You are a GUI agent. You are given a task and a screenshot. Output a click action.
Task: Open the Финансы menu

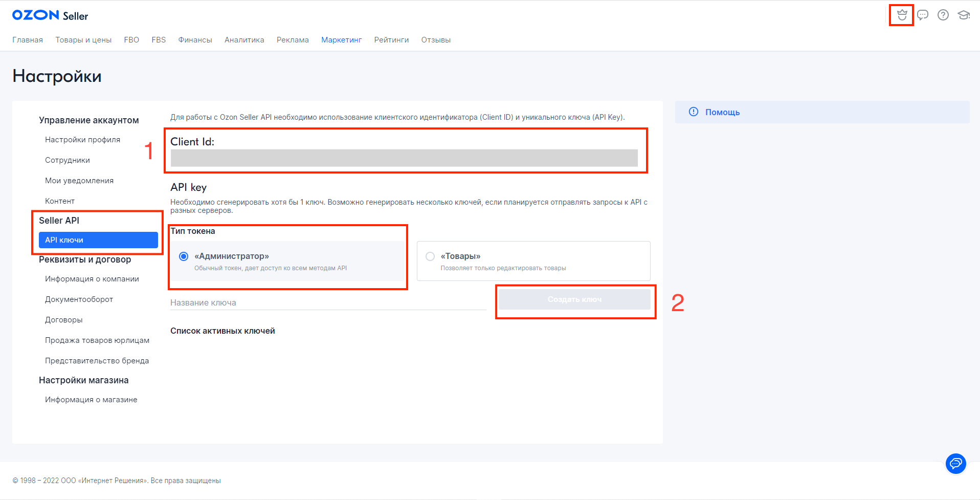point(195,40)
